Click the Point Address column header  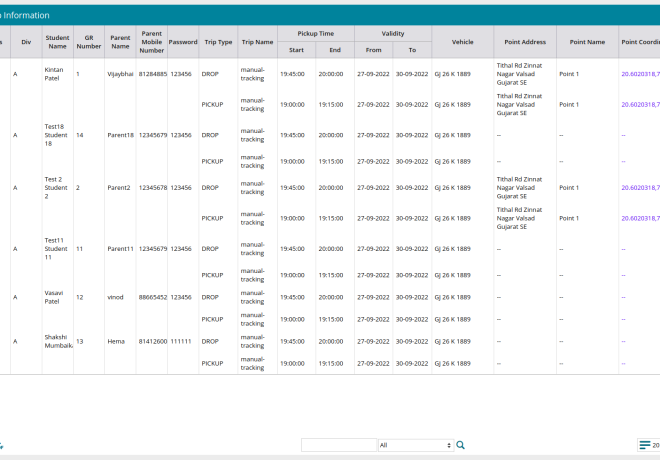[525, 42]
